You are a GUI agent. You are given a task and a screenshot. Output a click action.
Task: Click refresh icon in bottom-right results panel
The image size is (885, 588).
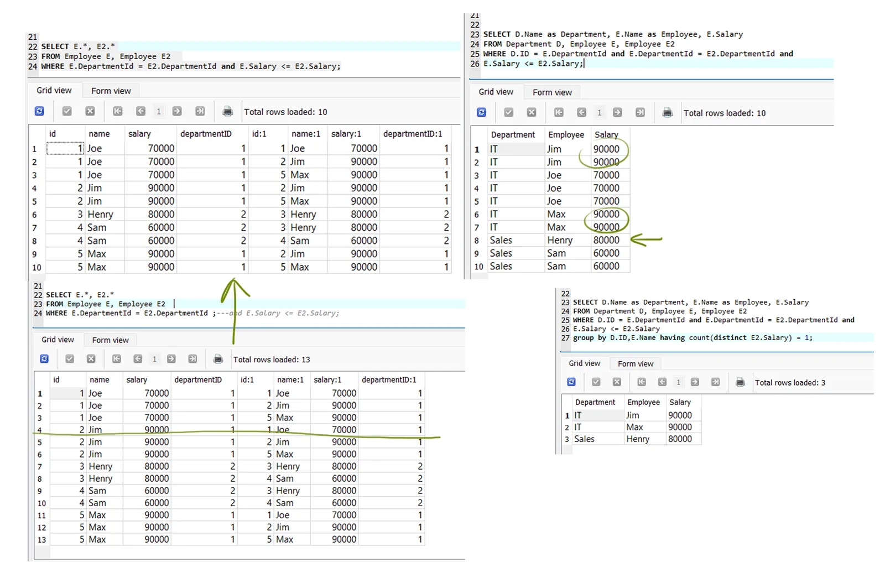pos(571,382)
